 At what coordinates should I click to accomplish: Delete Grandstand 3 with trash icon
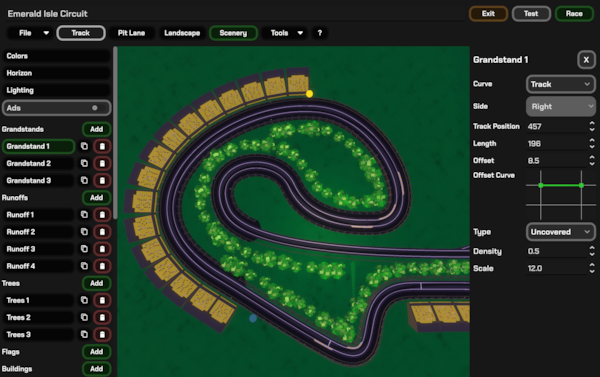[x=102, y=180]
